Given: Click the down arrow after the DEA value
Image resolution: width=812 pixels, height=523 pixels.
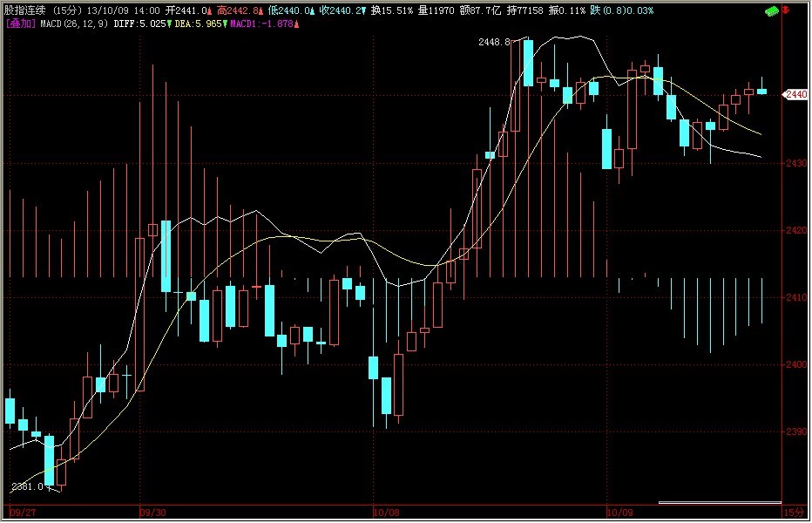Looking at the screenshot, I should pos(225,24).
